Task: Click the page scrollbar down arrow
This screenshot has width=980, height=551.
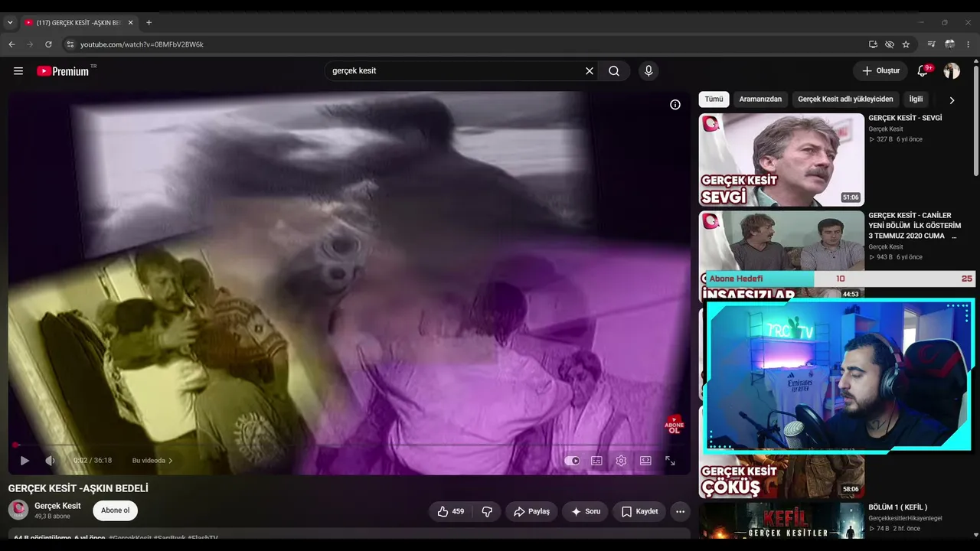Action: [975, 536]
